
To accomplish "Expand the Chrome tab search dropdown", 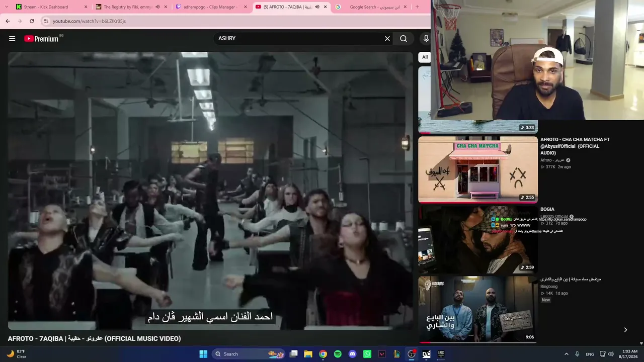I will [7, 7].
